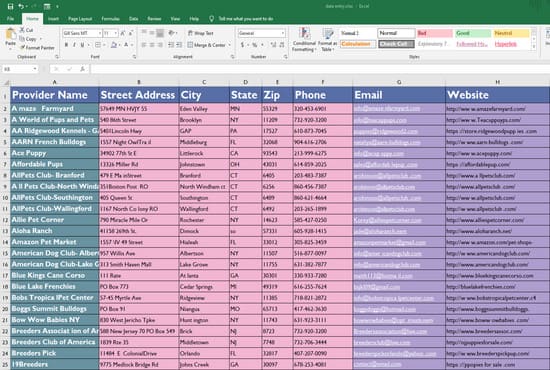Click the Increase Indent icon
550x370 pixels.
179,45
